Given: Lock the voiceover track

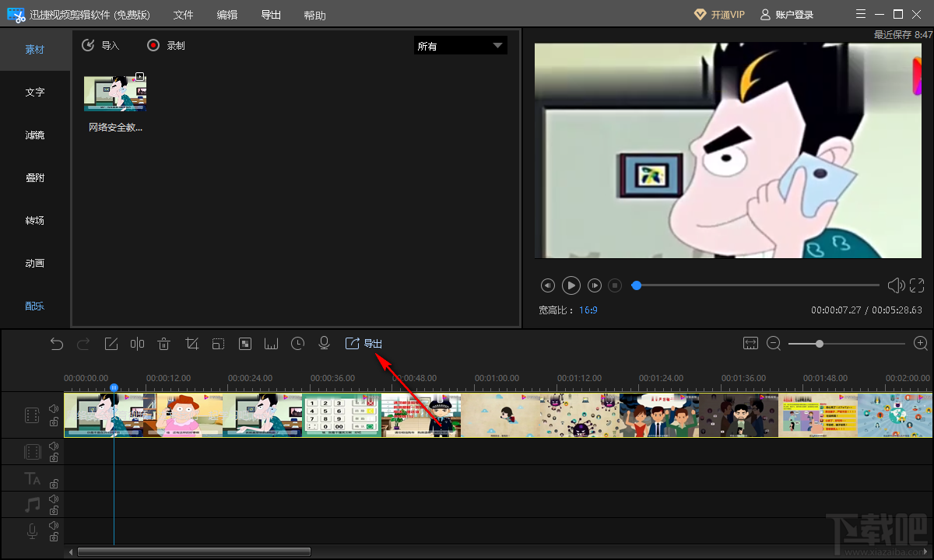Looking at the screenshot, I should pos(54,537).
